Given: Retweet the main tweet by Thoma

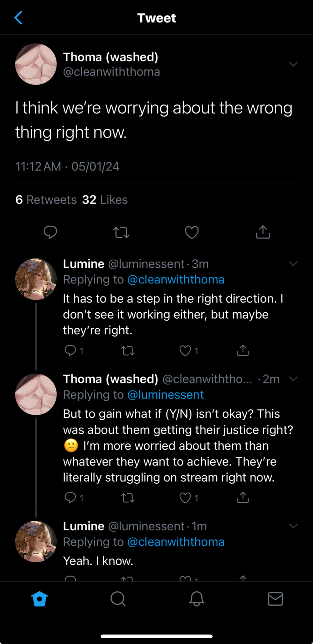Looking at the screenshot, I should 121,232.
